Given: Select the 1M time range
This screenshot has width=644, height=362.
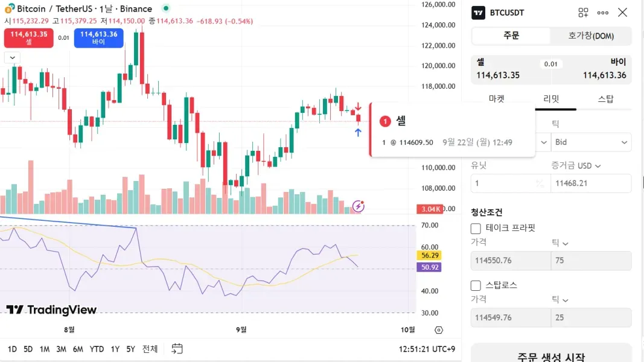Looking at the screenshot, I should tap(45, 349).
